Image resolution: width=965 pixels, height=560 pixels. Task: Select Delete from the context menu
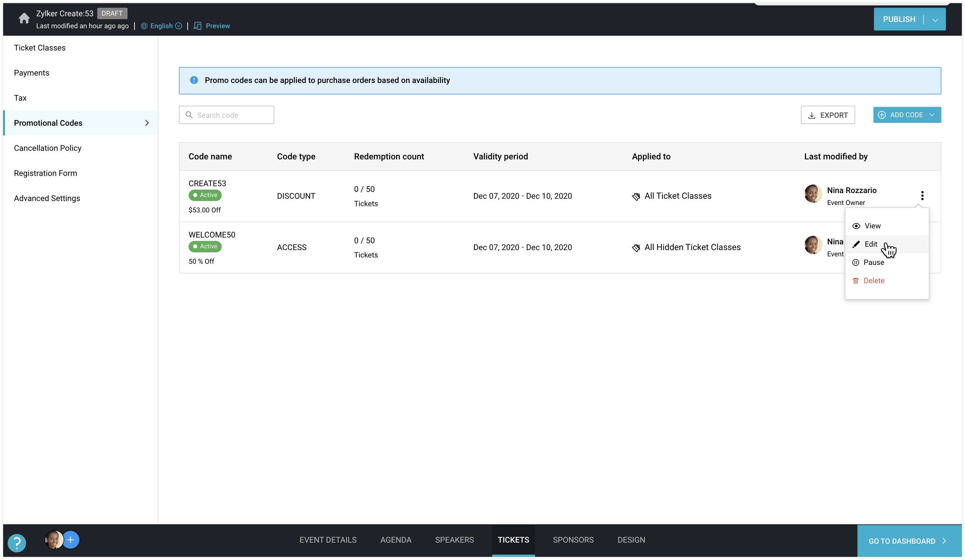tap(873, 281)
